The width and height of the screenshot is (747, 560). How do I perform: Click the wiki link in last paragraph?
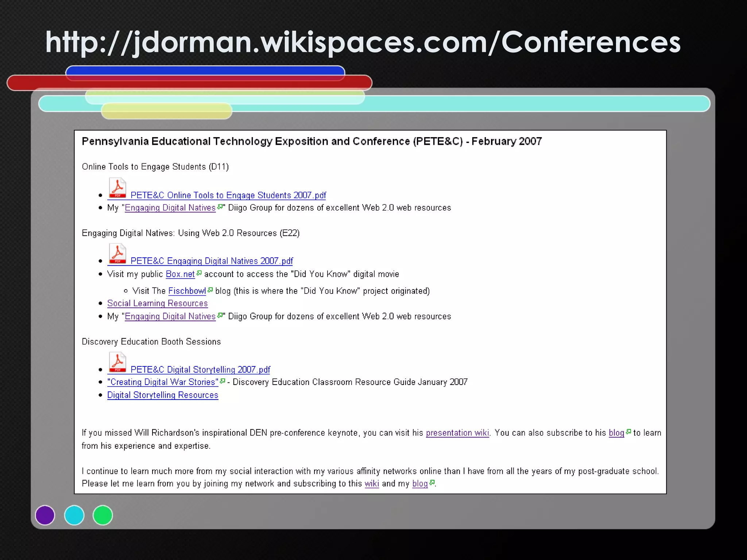372,483
